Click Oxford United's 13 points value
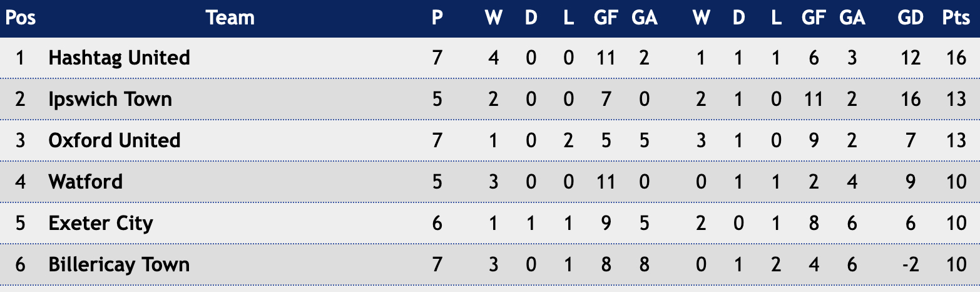The image size is (980, 292). tap(956, 140)
